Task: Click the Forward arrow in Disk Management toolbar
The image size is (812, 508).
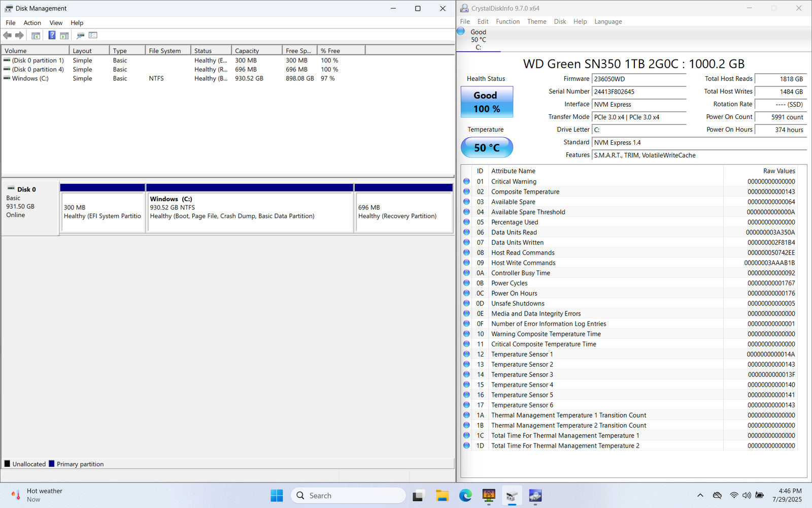Action: pyautogui.click(x=19, y=36)
